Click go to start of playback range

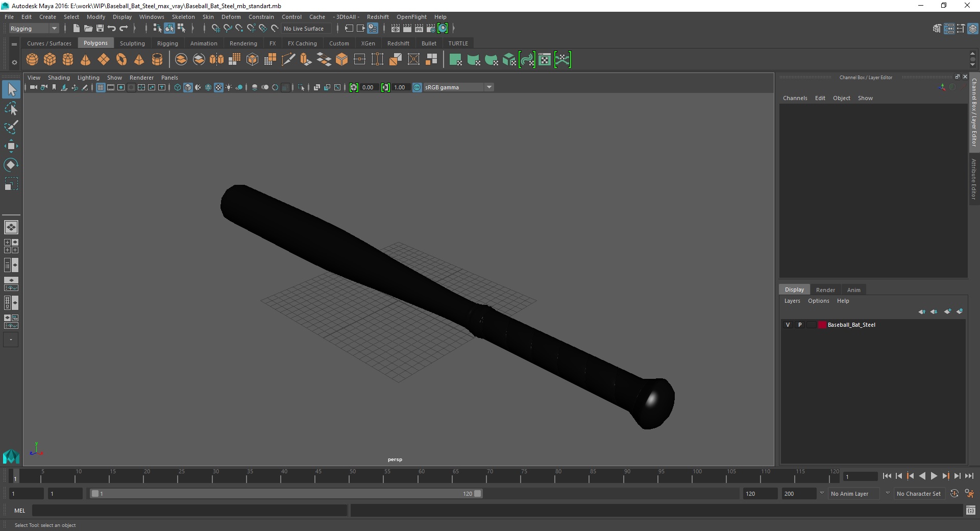click(x=887, y=476)
